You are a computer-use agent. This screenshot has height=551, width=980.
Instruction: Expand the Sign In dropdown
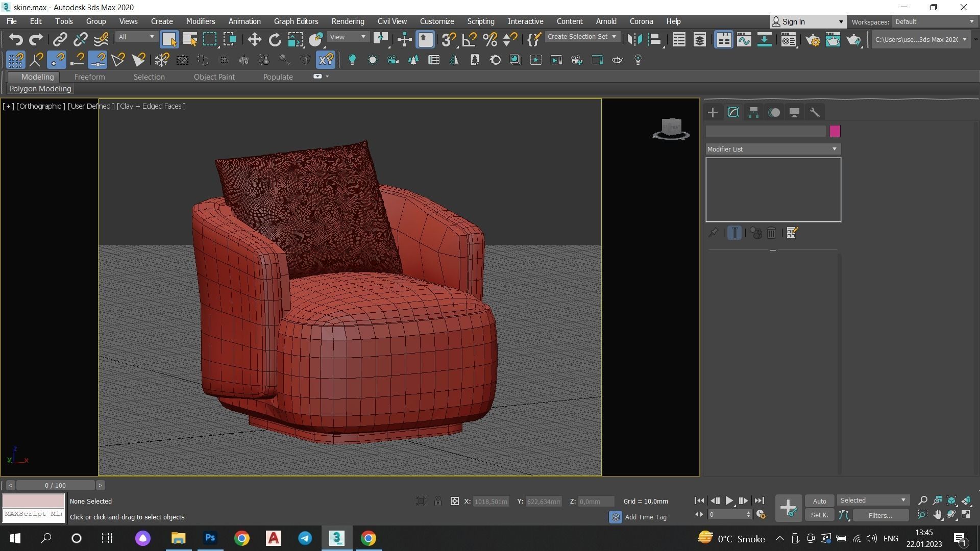tap(841, 22)
